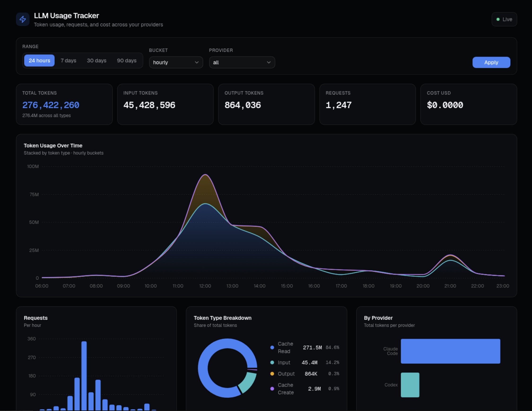Click the 100M y-axis label
Image resolution: width=532 pixels, height=411 pixels.
(33, 167)
